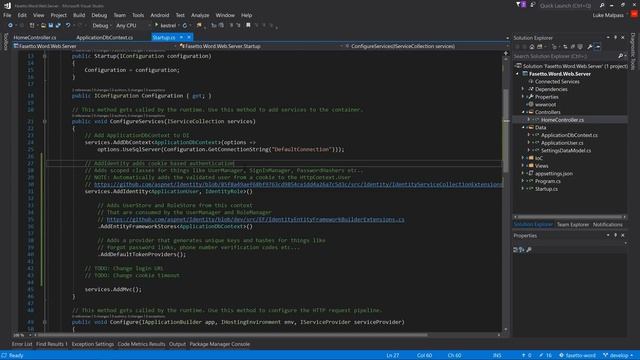Viewport: 640px width, 360px height.
Task: Open the Build menu
Action: 79,15
